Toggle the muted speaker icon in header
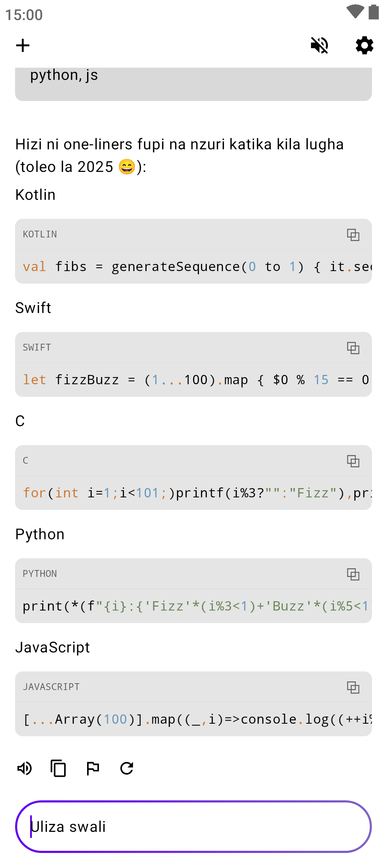 tap(319, 45)
